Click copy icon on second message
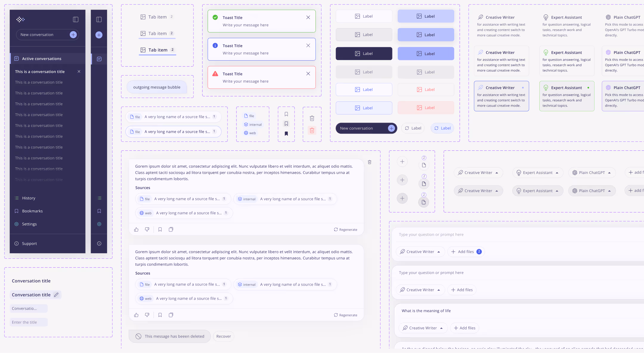This screenshot has width=644, height=353. (171, 315)
